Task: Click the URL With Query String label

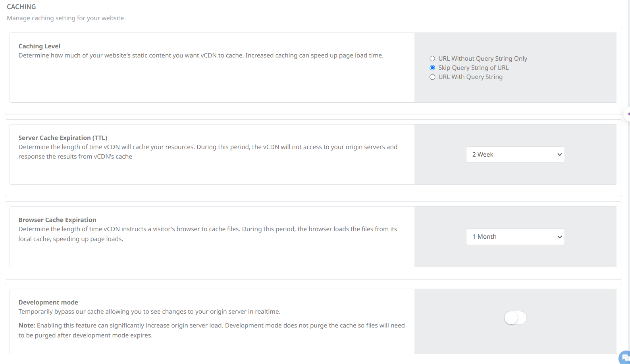Action: click(x=470, y=77)
